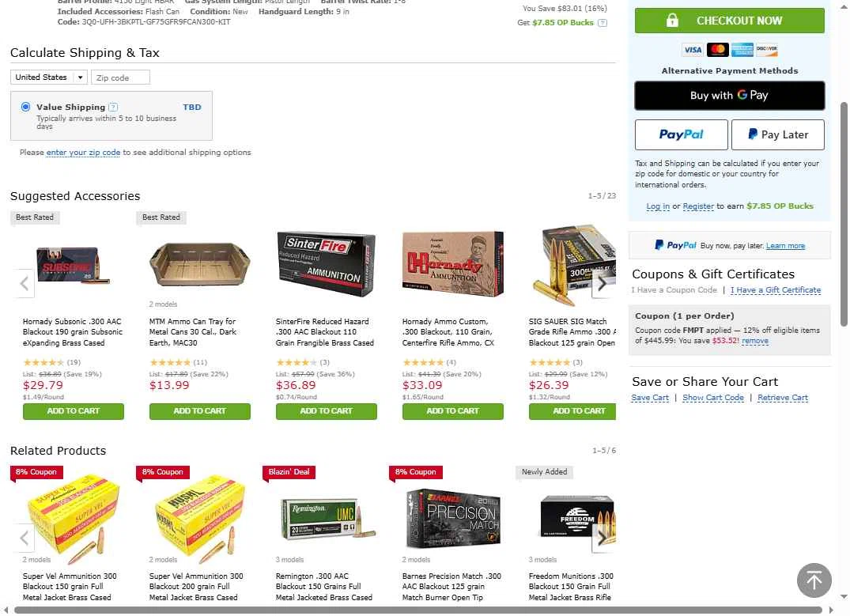Click the OP Bucks help question icon
This screenshot has height=616, width=850.
(x=603, y=23)
